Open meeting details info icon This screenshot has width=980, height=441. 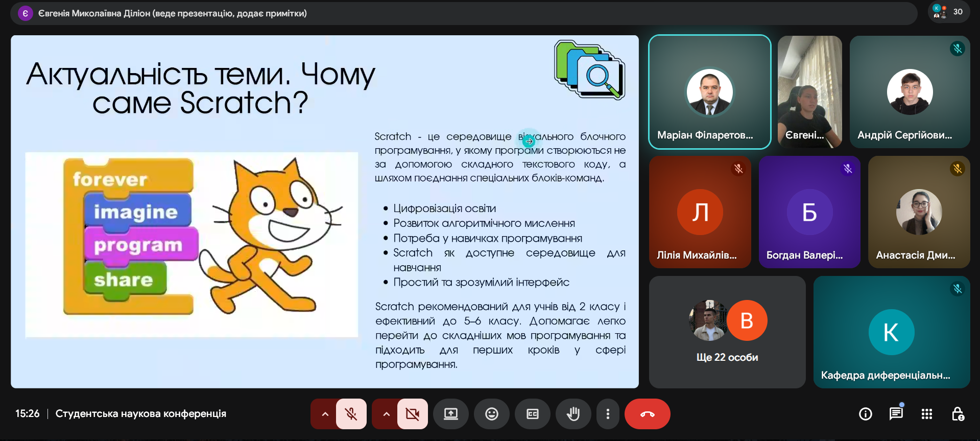(866, 414)
